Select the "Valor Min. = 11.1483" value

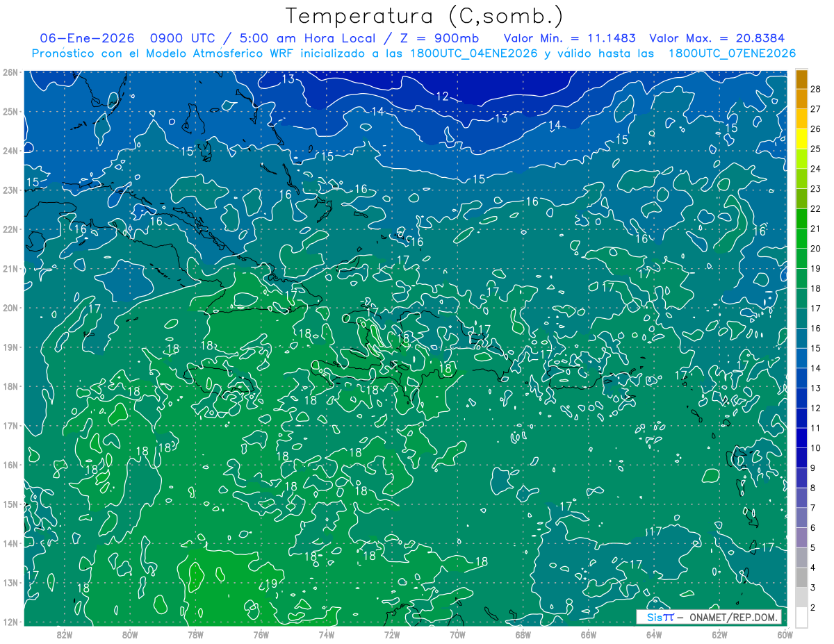569,38
